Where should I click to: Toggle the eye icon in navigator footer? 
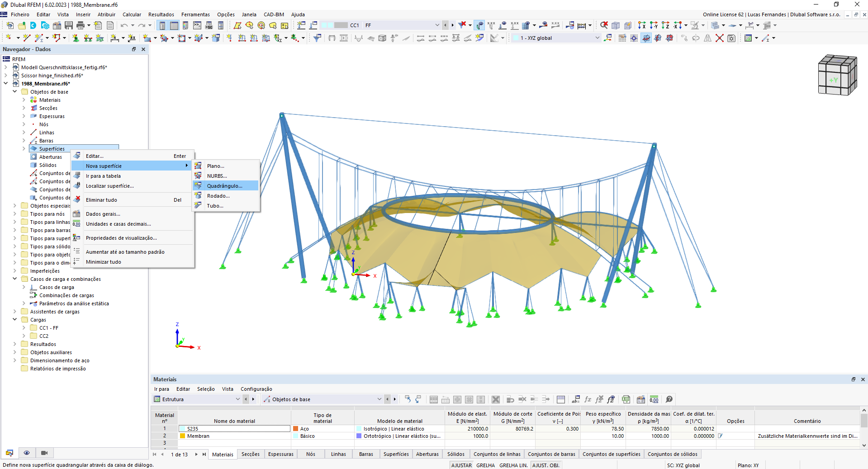[x=27, y=453]
